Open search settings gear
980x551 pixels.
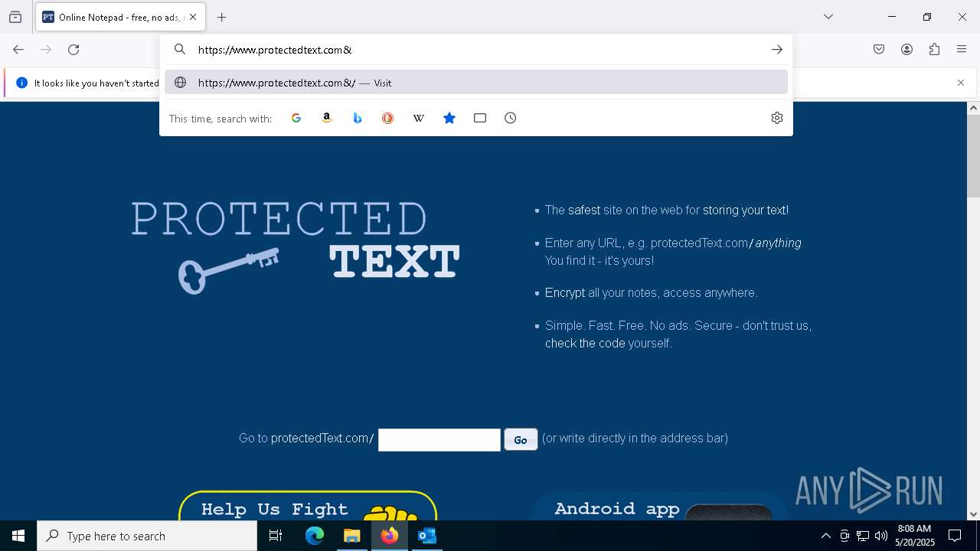click(777, 118)
